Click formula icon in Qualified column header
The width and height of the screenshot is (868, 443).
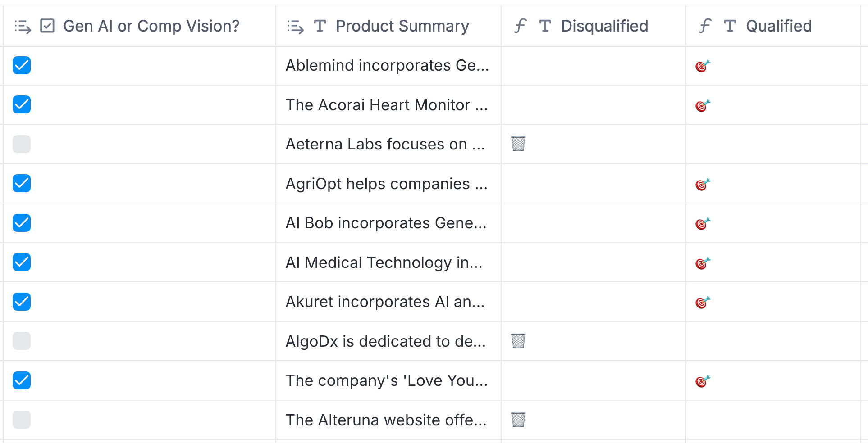(x=705, y=26)
